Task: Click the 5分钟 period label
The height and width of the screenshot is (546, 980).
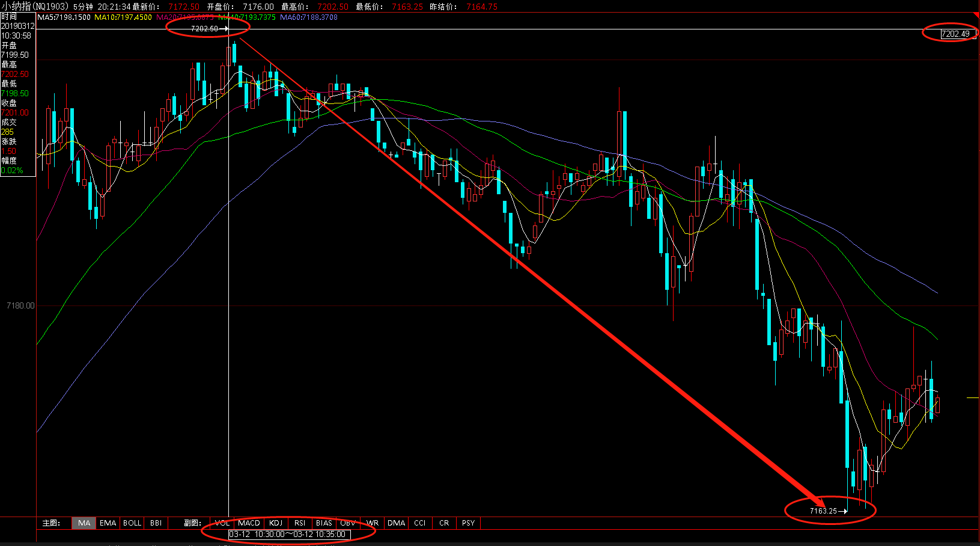Action: click(x=83, y=7)
